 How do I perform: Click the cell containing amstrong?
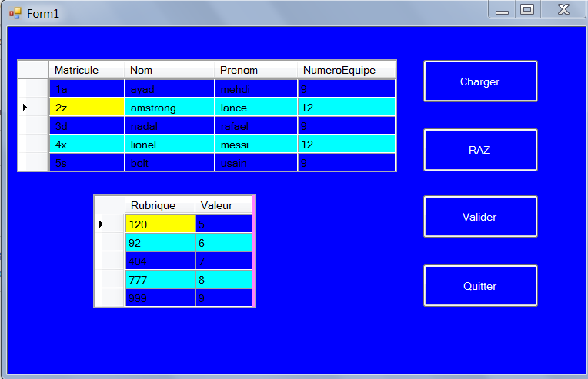click(x=169, y=108)
